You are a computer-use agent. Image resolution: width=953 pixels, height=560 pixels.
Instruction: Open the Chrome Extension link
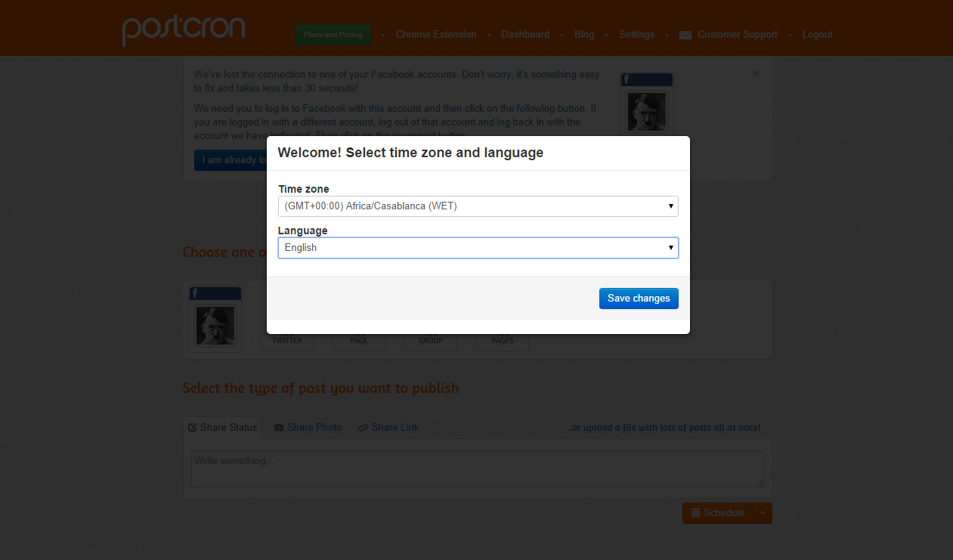tap(436, 35)
